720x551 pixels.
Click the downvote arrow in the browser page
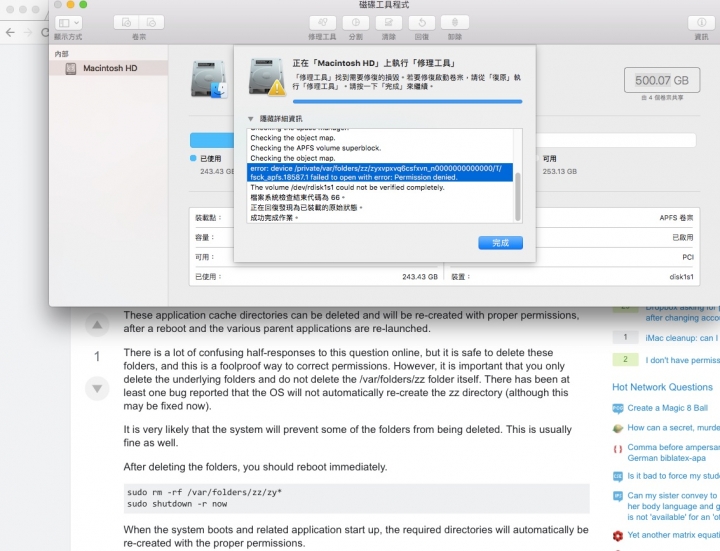click(97, 388)
